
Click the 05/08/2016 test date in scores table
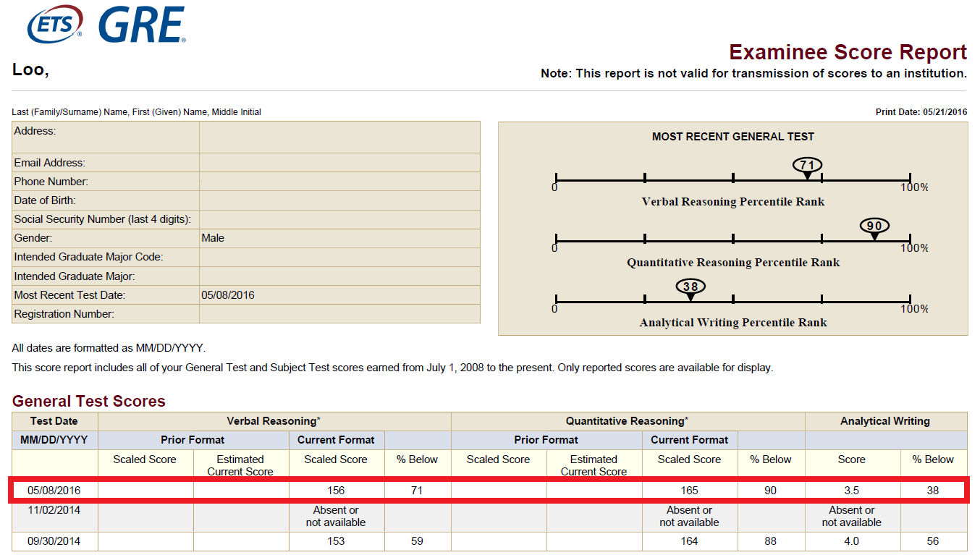point(54,491)
